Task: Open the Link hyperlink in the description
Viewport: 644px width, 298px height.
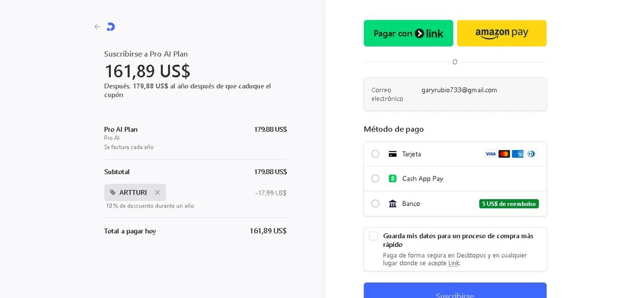Action: pyautogui.click(x=453, y=263)
